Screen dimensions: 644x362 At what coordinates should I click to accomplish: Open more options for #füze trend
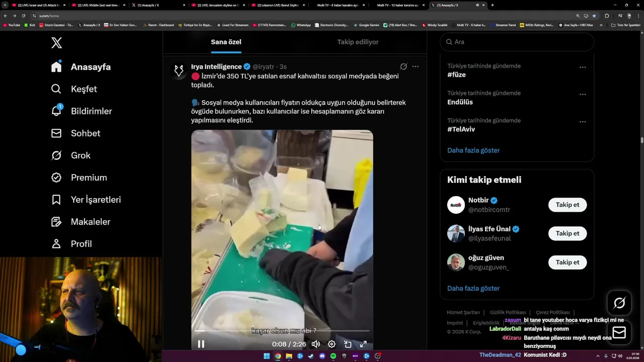click(582, 67)
